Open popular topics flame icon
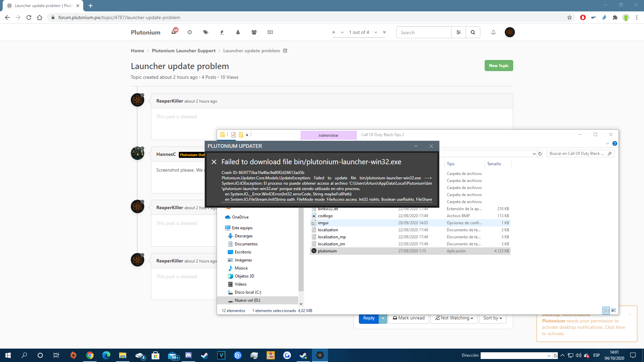The image size is (644, 362). point(222,32)
